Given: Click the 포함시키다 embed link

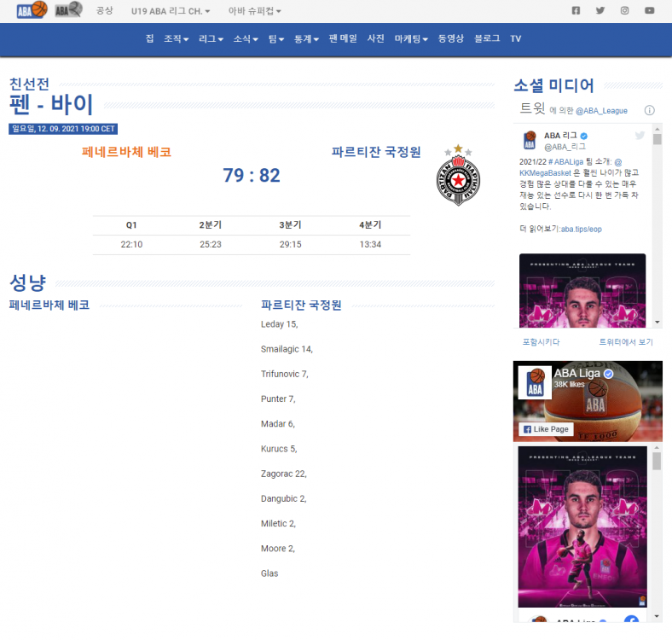Looking at the screenshot, I should click(x=541, y=342).
